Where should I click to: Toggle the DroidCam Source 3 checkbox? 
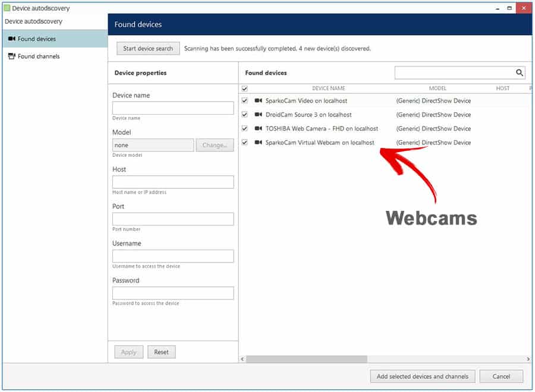[245, 115]
